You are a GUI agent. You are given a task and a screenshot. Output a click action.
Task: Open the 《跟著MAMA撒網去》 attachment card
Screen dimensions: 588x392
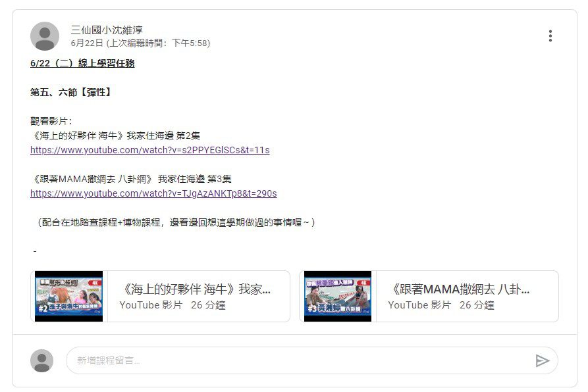[x=429, y=296]
